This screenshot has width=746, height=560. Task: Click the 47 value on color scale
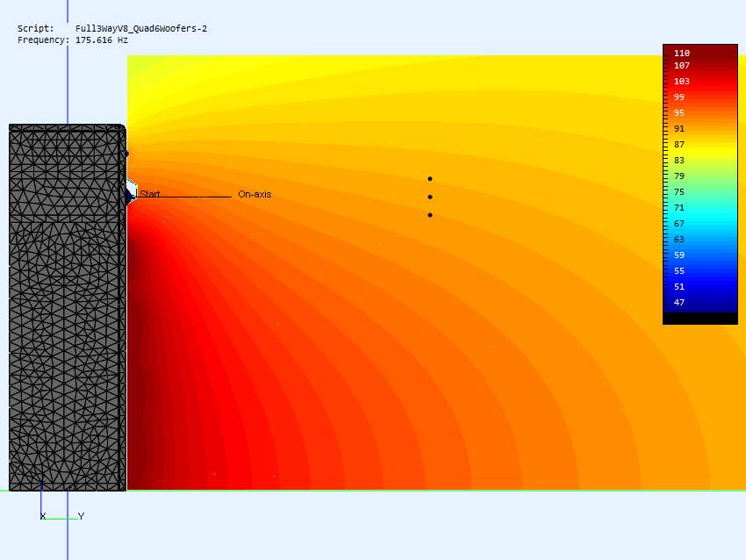[679, 302]
